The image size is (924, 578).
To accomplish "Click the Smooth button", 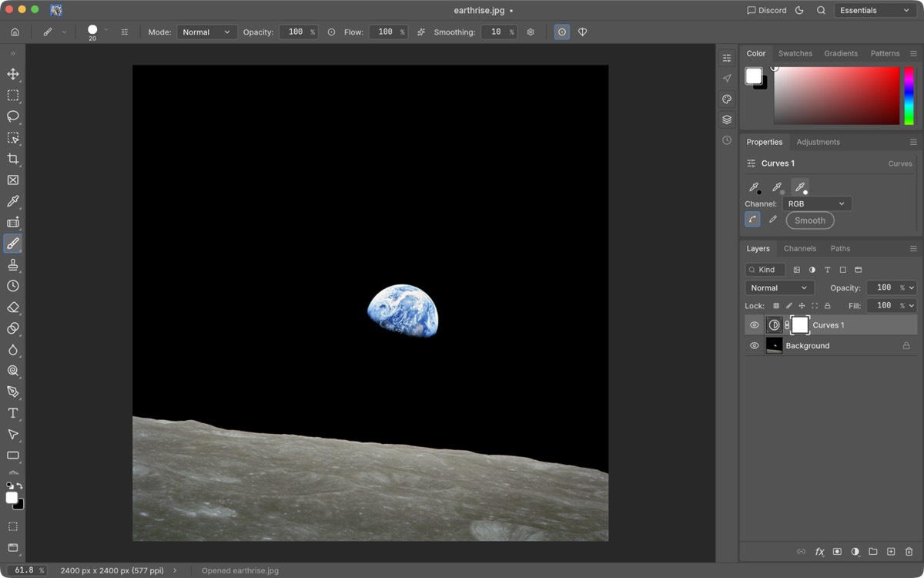I will (810, 220).
